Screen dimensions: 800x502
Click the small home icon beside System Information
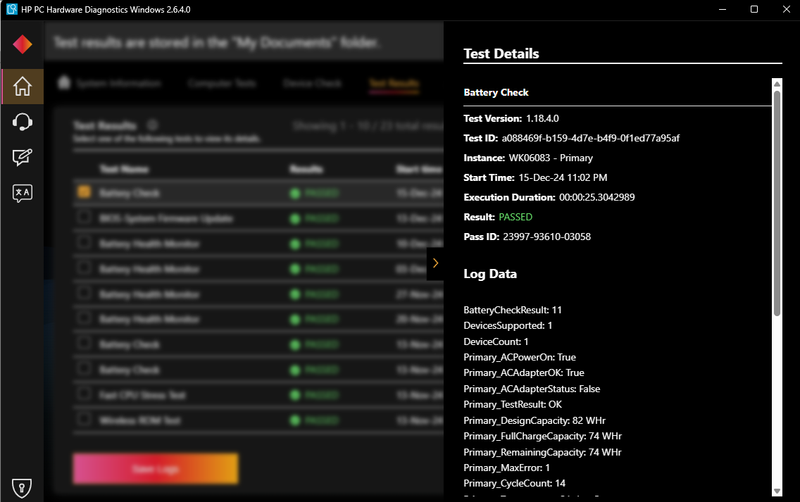(x=64, y=82)
